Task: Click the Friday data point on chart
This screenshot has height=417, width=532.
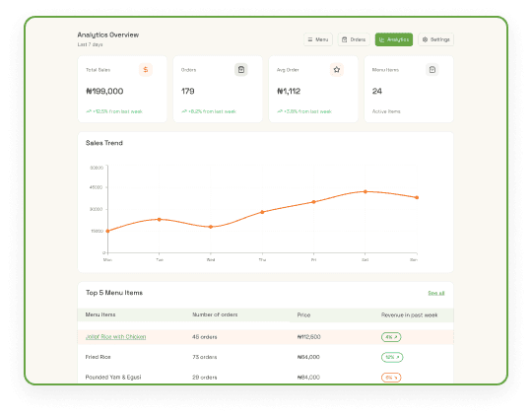Action: point(314,202)
